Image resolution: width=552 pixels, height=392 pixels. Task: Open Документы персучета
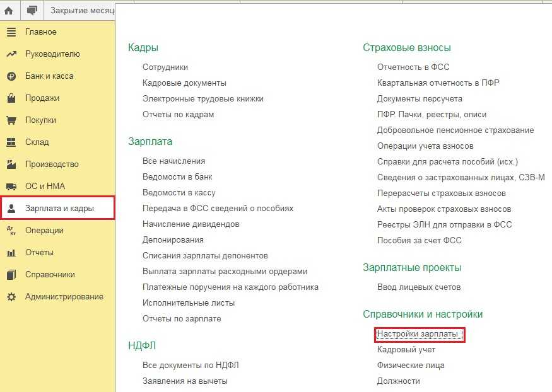click(420, 99)
